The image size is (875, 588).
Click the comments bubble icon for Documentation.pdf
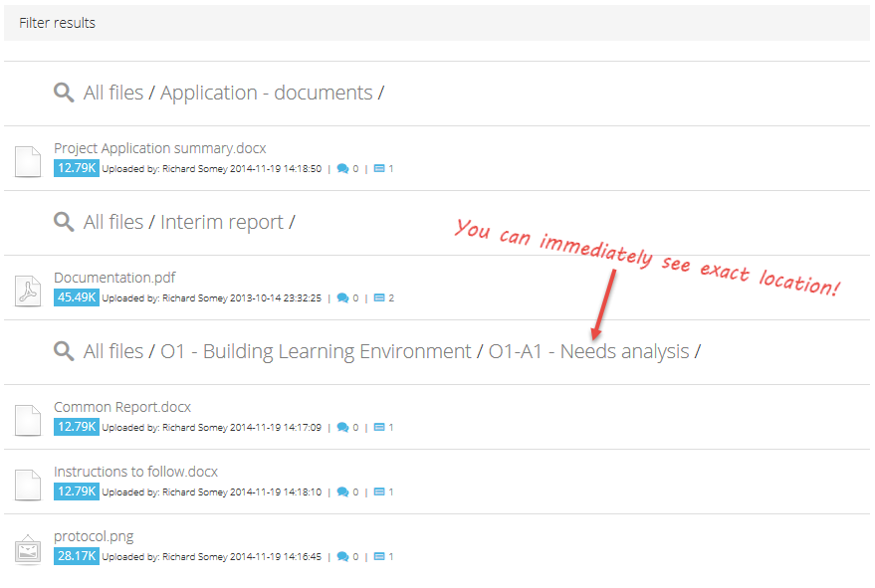tap(342, 297)
